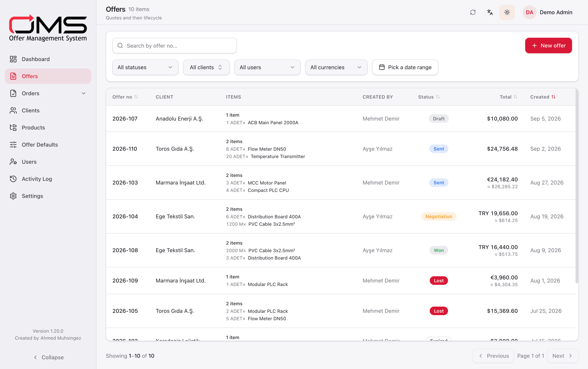Sort by Offer no arrows icon
Image resolution: width=588 pixels, height=369 pixels.
(x=136, y=97)
